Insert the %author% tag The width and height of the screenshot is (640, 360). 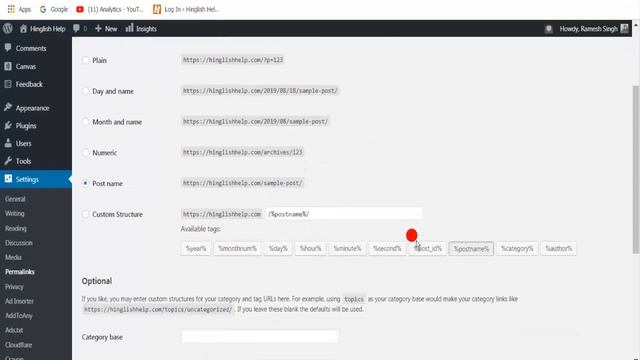click(x=559, y=248)
